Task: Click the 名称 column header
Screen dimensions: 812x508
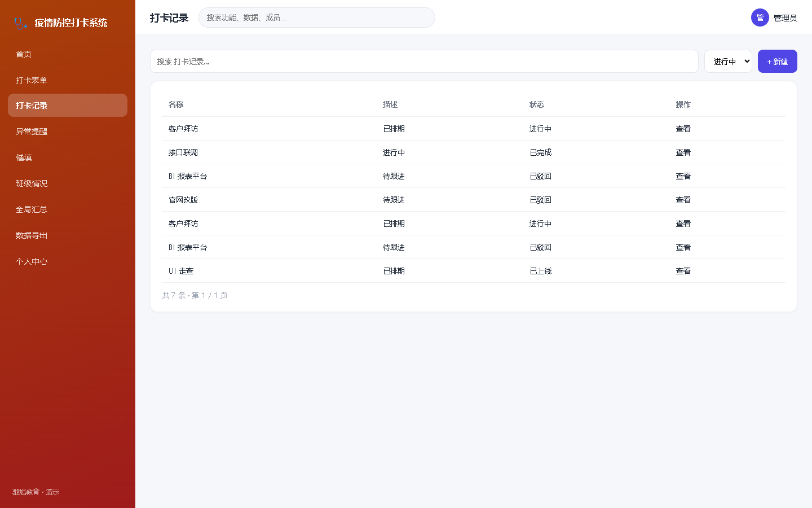Action: click(176, 104)
